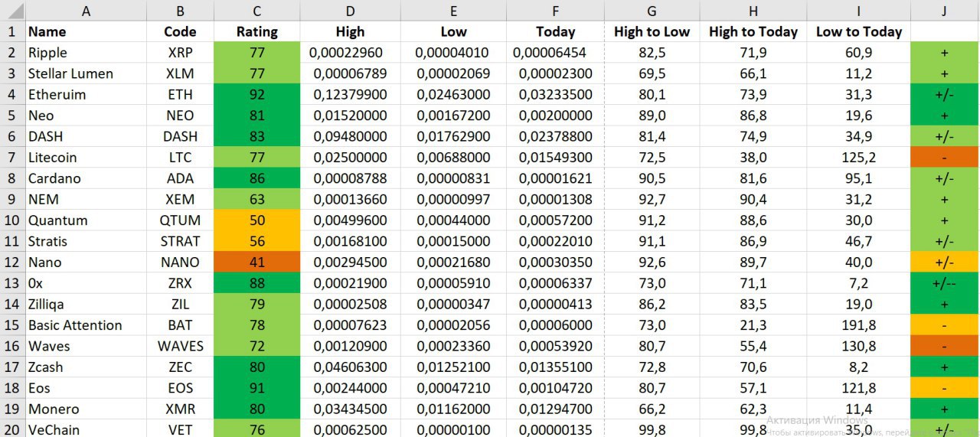Screen dimensions: 980x437
Task: Click the Rating header cell
Action: point(256,32)
